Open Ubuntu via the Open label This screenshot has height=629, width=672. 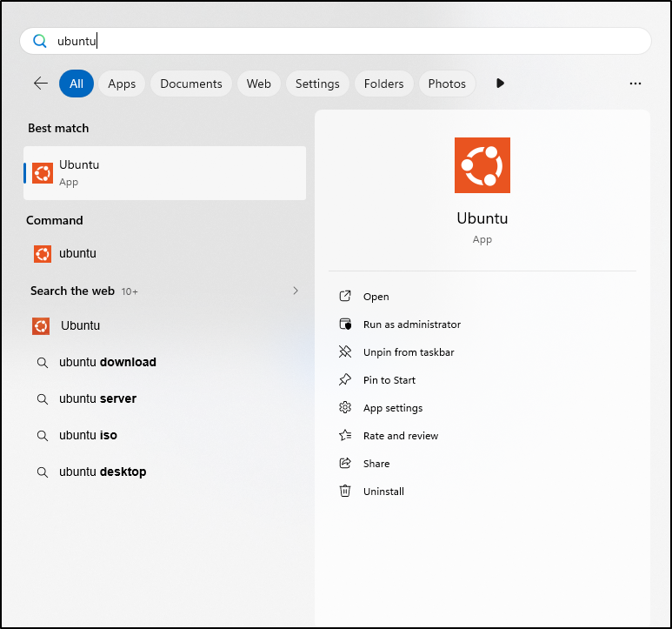[x=376, y=297]
